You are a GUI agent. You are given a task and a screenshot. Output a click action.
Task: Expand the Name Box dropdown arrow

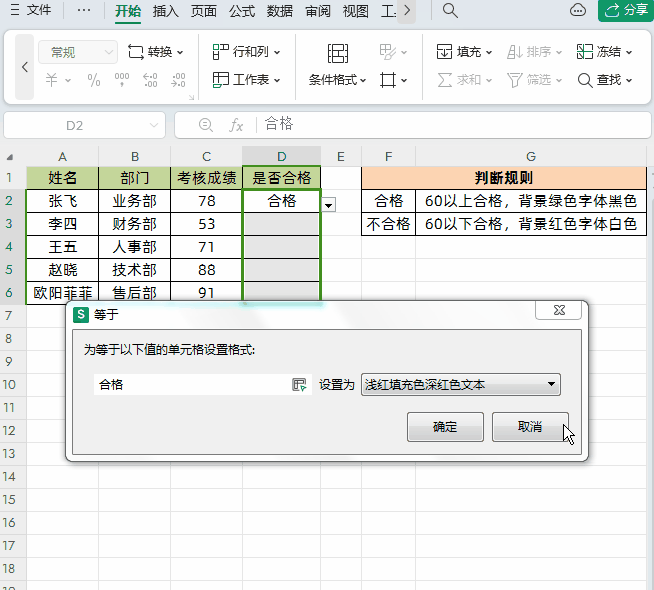click(154, 125)
